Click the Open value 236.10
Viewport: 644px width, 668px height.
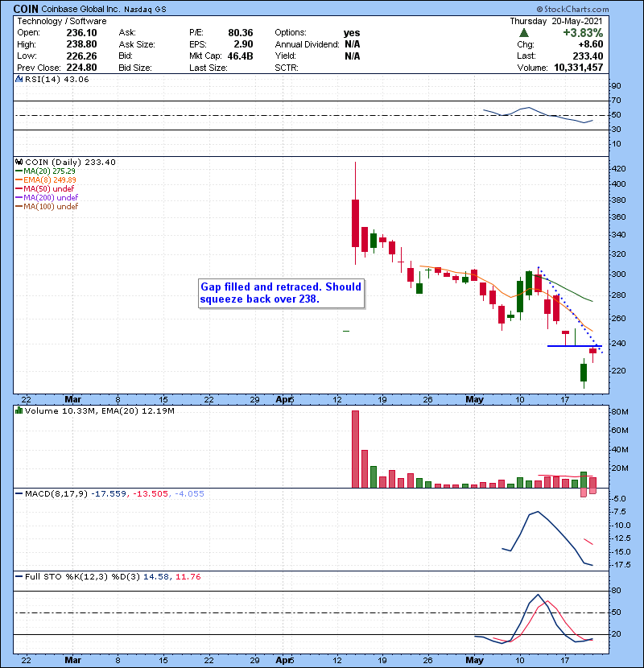(81, 33)
